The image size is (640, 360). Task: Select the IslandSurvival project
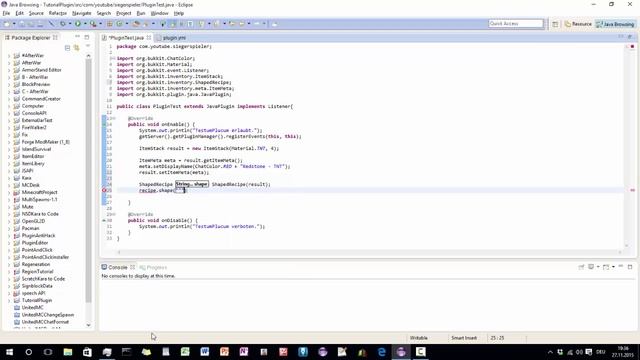pos(36,149)
